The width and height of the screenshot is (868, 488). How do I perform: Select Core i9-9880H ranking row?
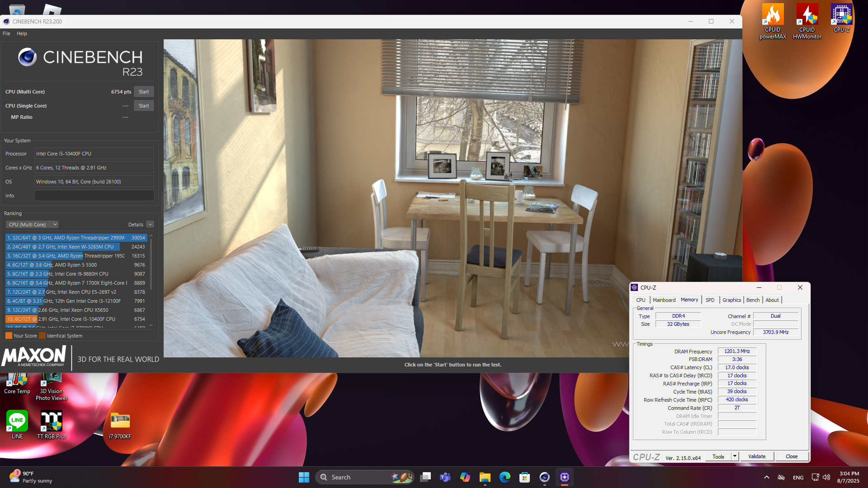pyautogui.click(x=76, y=274)
